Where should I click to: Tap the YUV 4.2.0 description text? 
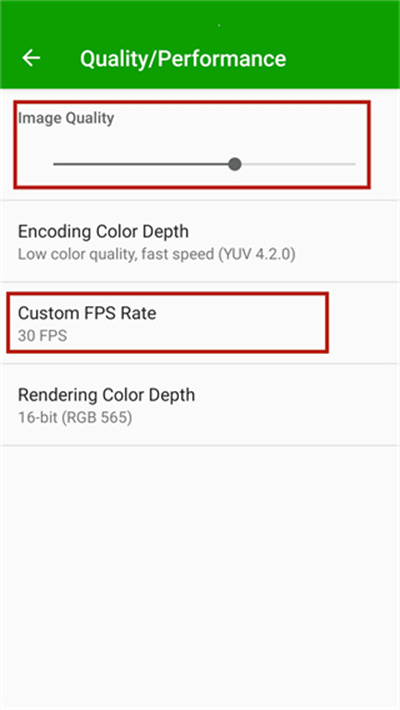[x=257, y=254]
